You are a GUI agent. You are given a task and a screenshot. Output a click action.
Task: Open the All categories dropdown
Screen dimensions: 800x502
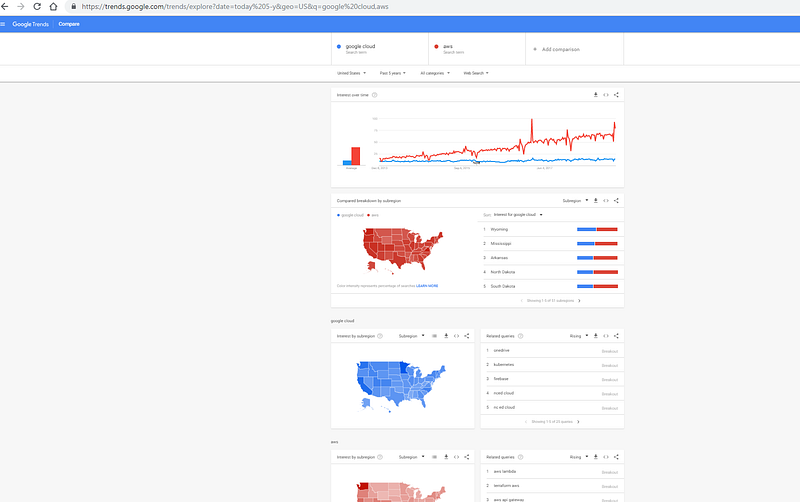[x=436, y=73]
